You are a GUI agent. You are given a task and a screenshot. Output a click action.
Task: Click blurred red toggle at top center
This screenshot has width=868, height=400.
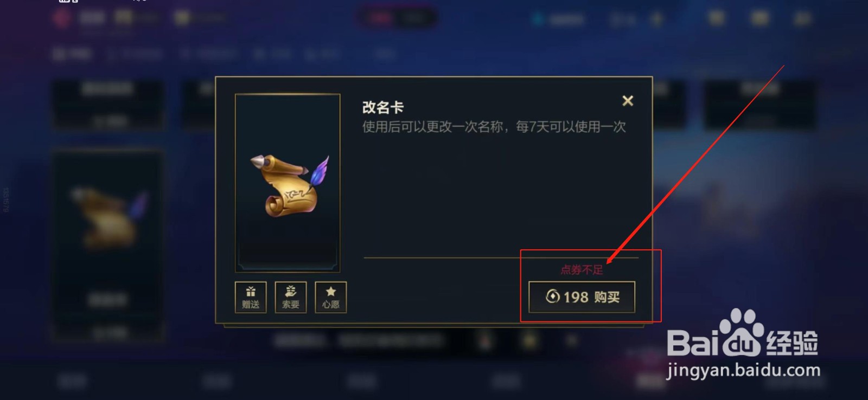pos(380,18)
